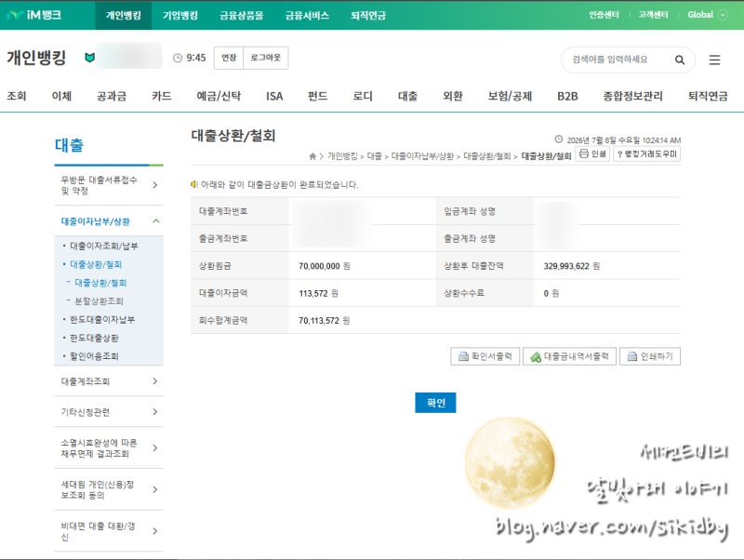Click the search magnifier icon
744x560 pixels.
pos(680,60)
